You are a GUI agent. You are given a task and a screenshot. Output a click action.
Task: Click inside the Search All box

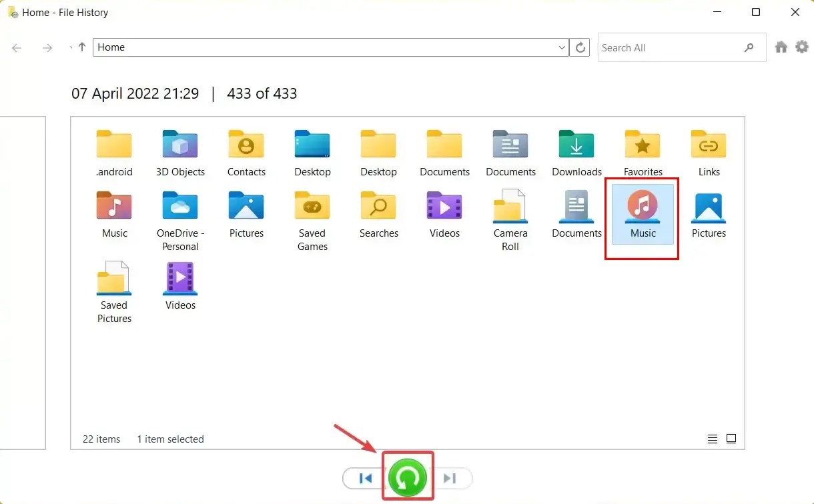667,47
